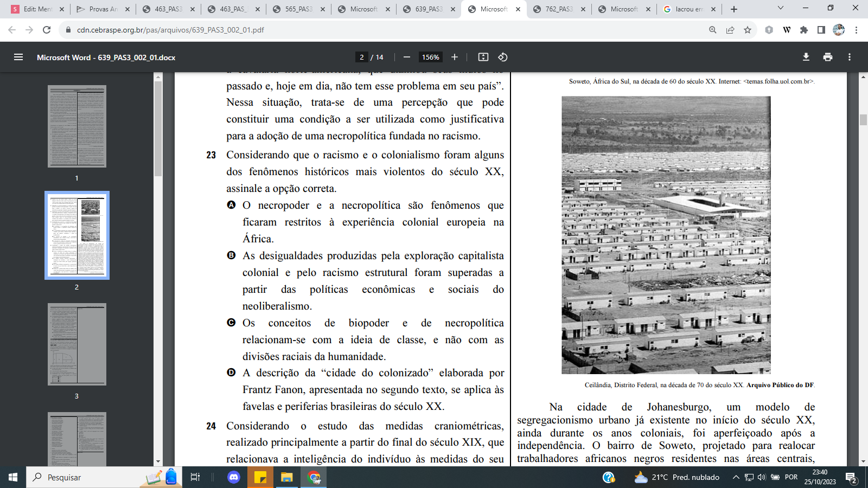868x488 pixels.
Task: Click the Ceilândia photograph
Action: pos(666,235)
